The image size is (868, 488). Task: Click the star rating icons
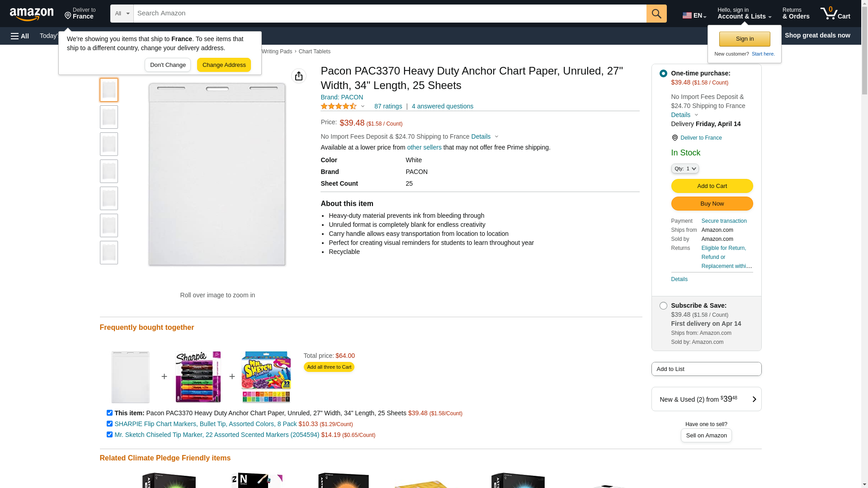click(339, 106)
